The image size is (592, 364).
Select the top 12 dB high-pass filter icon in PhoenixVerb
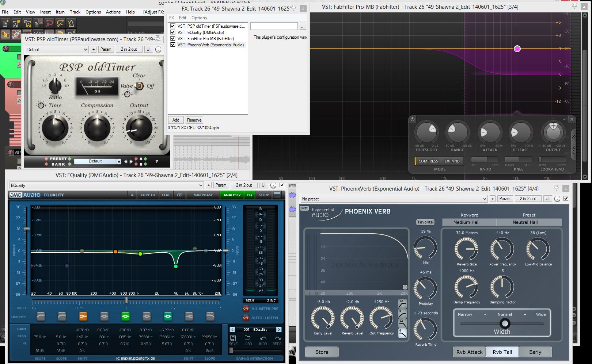pos(402,304)
